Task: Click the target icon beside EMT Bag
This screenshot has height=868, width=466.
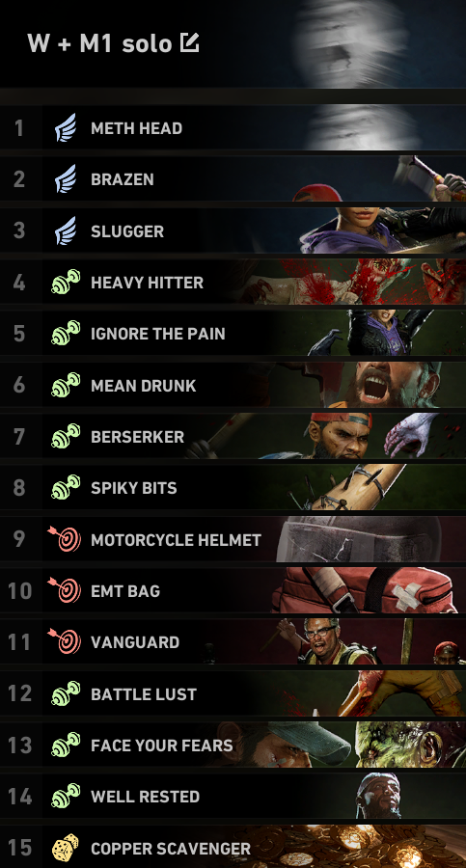Action: 66,590
